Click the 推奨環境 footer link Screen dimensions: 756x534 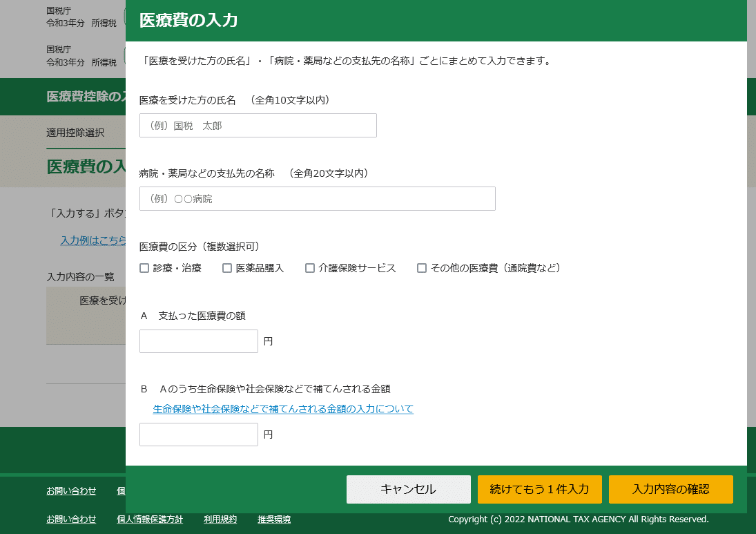[274, 519]
